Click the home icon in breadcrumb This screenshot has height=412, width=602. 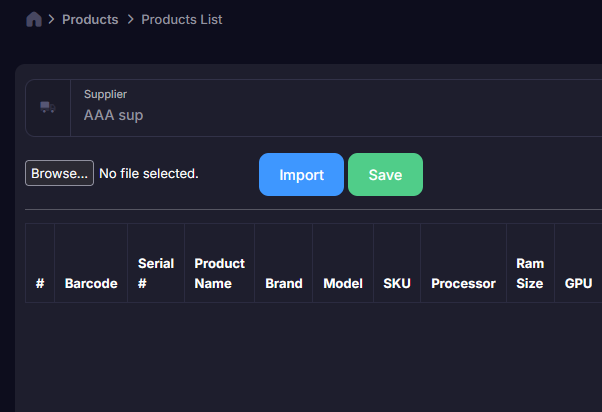click(34, 19)
